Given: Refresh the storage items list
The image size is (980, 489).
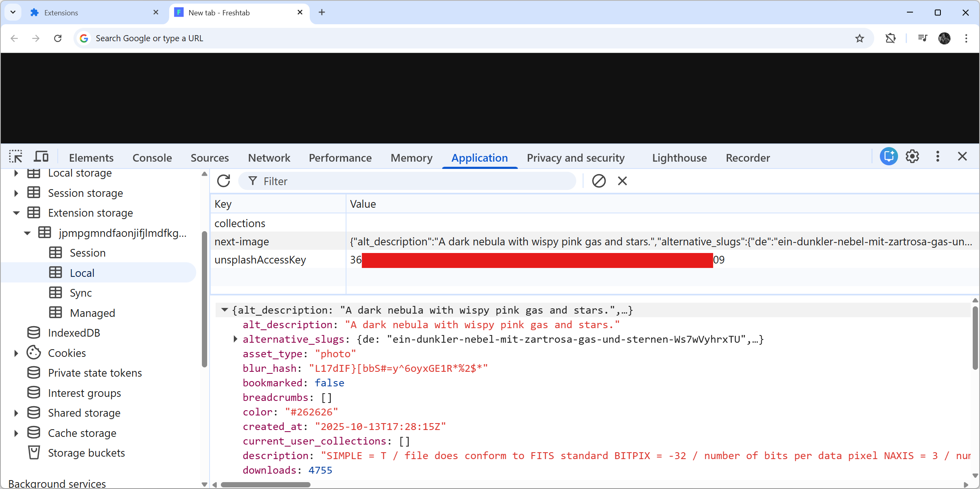Looking at the screenshot, I should (223, 181).
